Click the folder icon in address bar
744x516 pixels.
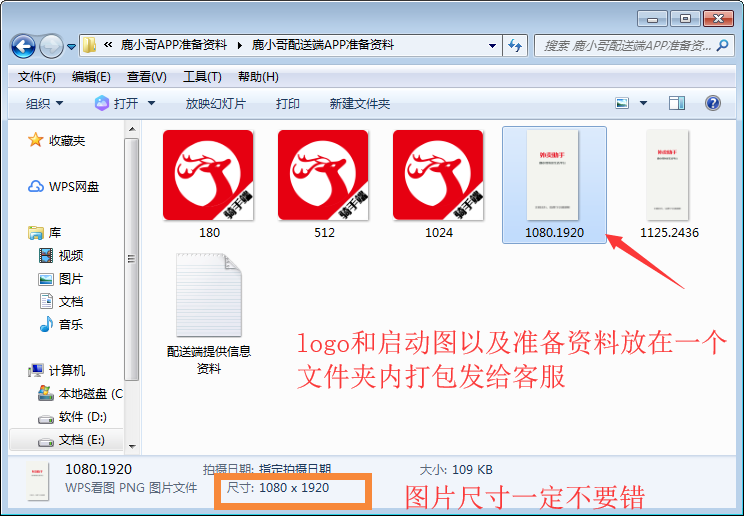pyautogui.click(x=89, y=45)
